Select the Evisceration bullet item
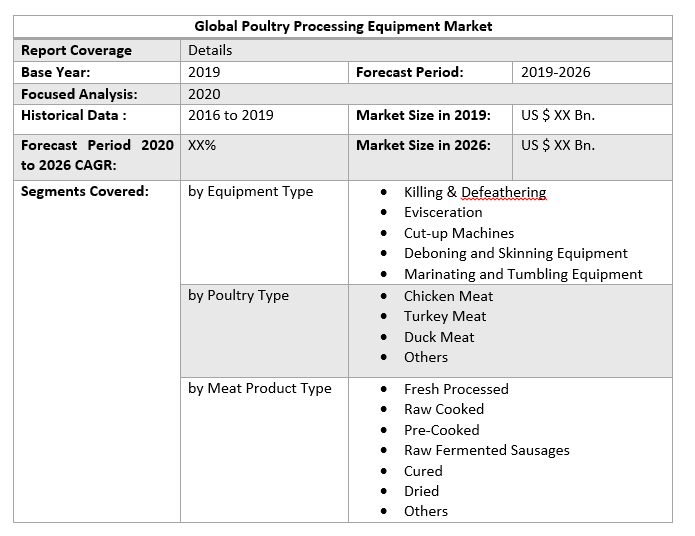Image resolution: width=695 pixels, height=536 pixels. tap(443, 212)
